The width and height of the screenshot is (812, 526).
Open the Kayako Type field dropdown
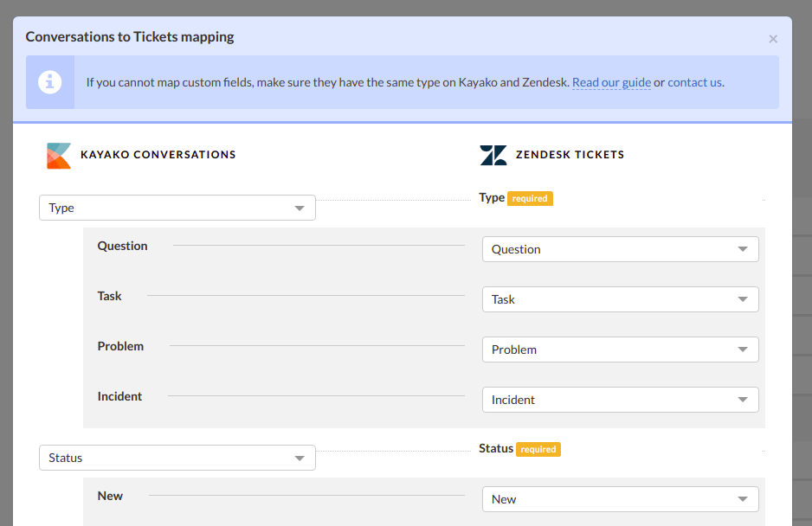pos(177,208)
